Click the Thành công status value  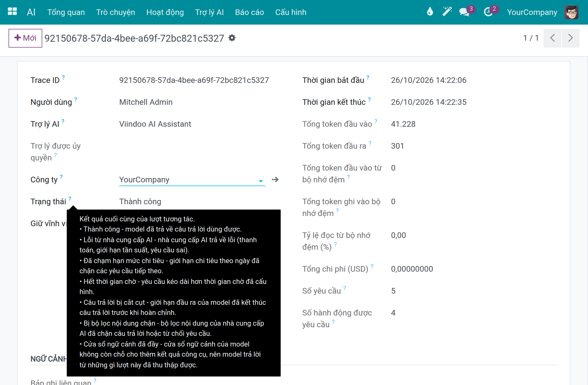[140, 202]
